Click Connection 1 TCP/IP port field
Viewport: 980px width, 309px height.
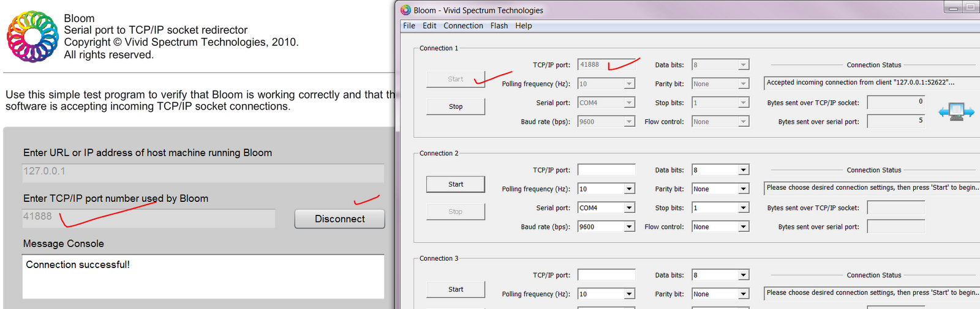pyautogui.click(x=606, y=65)
